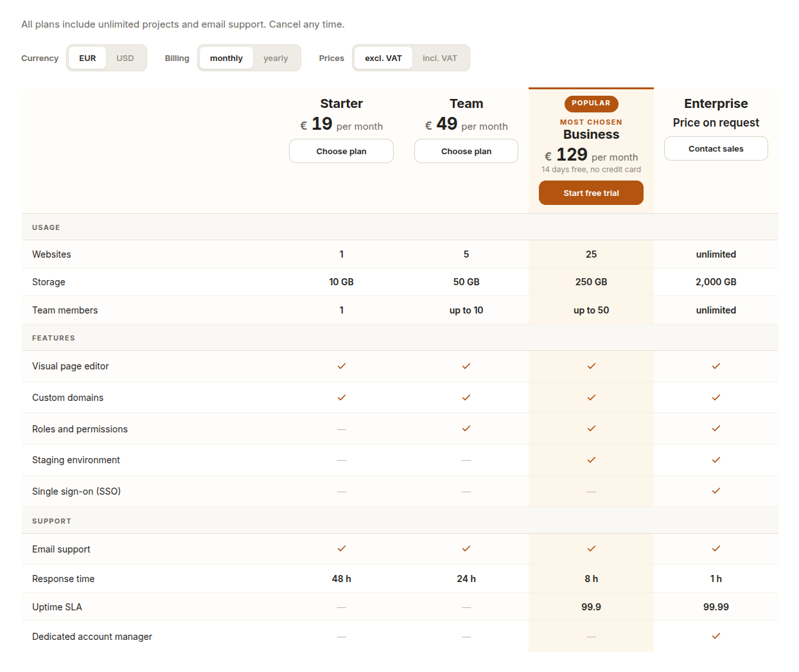Image resolution: width=799 pixels, height=672 pixels.
Task: Click the FEATURES section header
Action: tap(53, 338)
